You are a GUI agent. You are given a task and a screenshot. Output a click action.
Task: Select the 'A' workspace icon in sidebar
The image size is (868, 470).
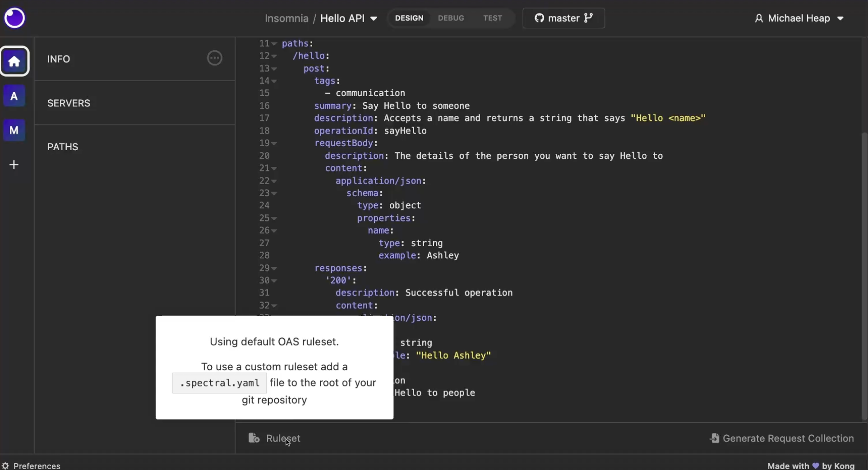coord(14,96)
